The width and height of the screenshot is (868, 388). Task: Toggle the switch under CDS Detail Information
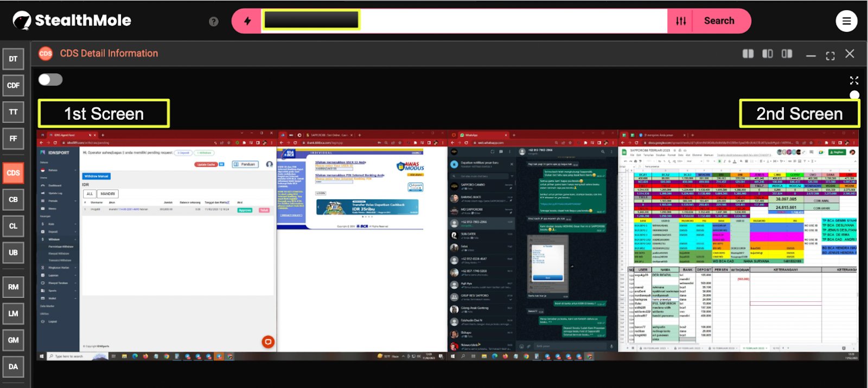click(50, 80)
